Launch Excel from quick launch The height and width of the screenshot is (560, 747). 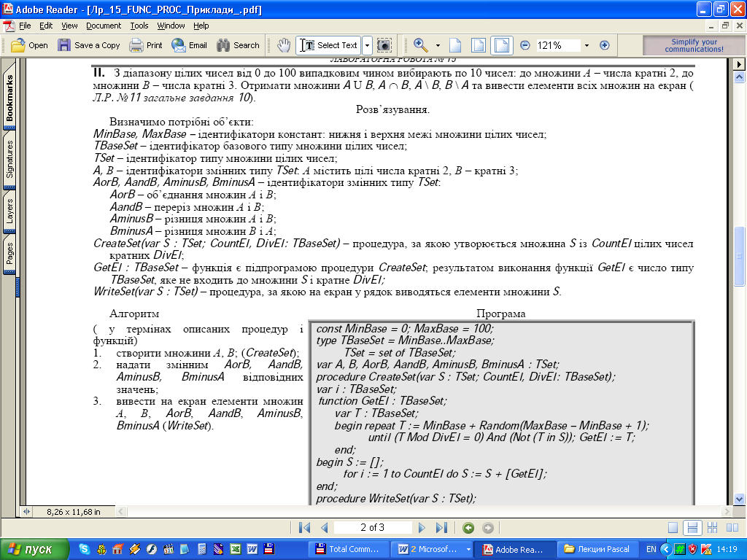click(x=236, y=549)
